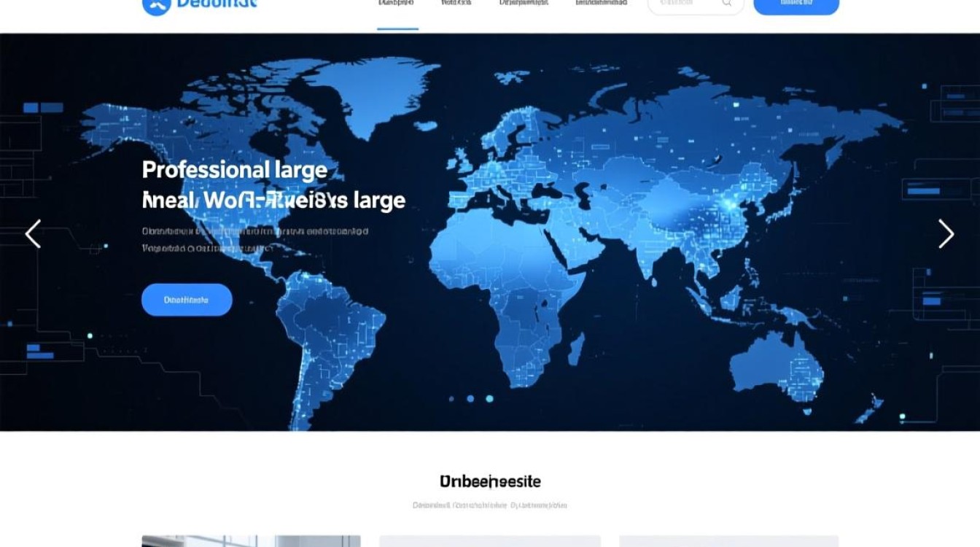The height and width of the screenshot is (547, 980).
Task: Open the first card thumbnail with building photo
Action: tap(251, 541)
